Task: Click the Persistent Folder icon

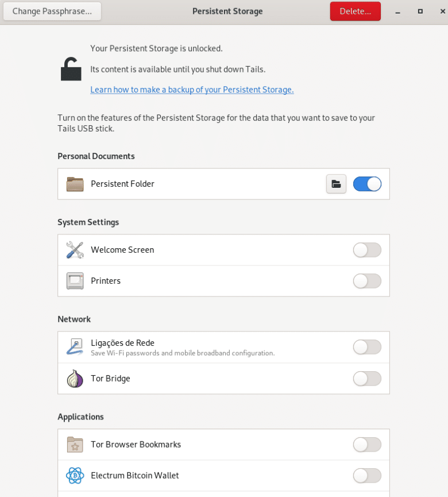Action: coord(75,184)
